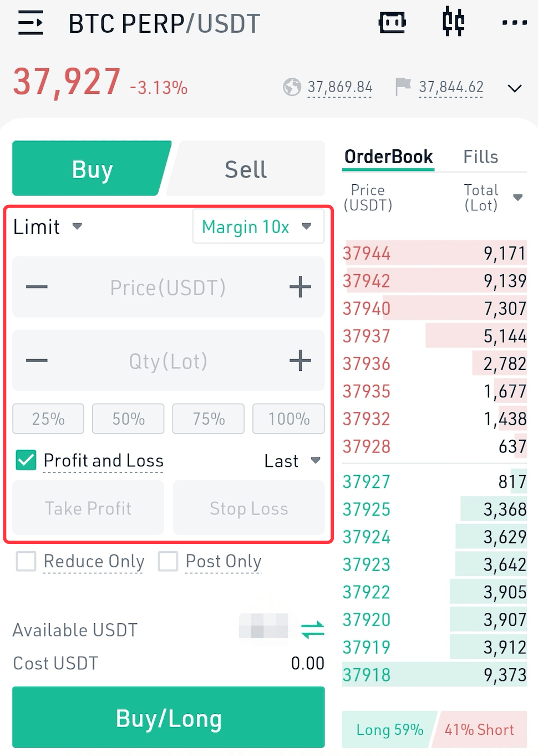The width and height of the screenshot is (538, 756).
Task: Open the calculator icon in header
Action: 392,23
